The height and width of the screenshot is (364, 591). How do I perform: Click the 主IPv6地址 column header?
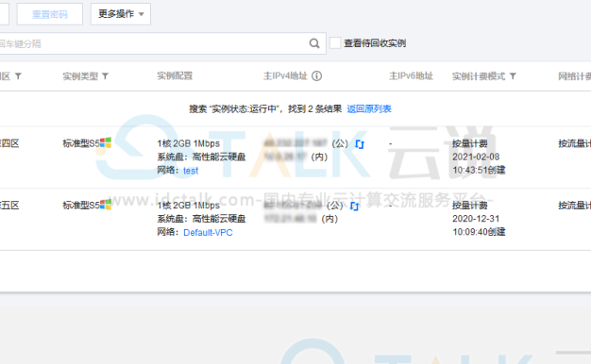click(x=412, y=76)
